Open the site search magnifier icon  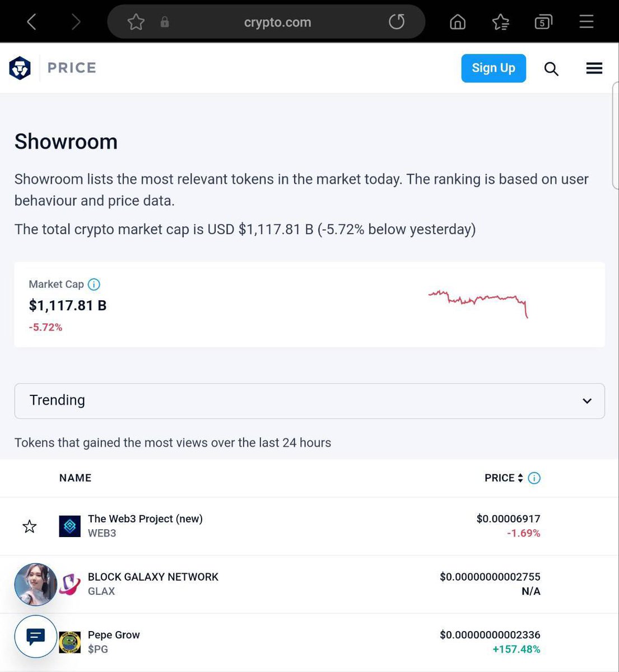[551, 68]
